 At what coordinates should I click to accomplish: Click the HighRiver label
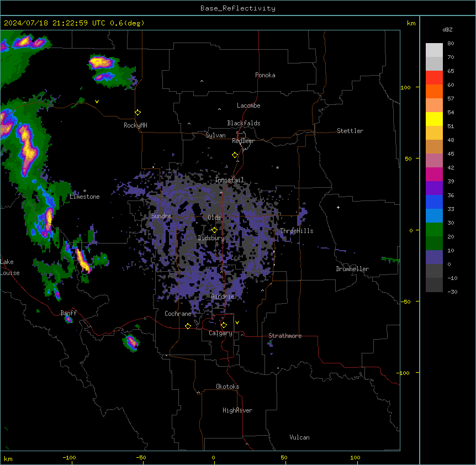click(x=237, y=410)
